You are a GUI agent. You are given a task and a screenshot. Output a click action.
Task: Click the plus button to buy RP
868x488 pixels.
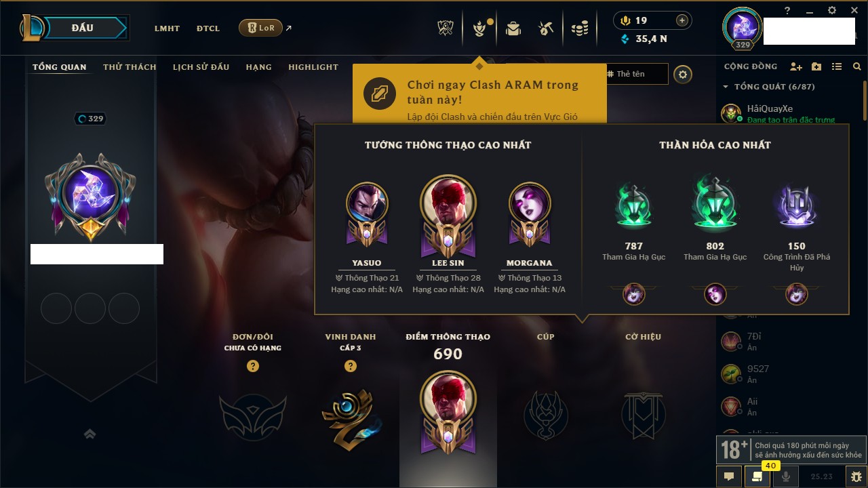(x=682, y=20)
